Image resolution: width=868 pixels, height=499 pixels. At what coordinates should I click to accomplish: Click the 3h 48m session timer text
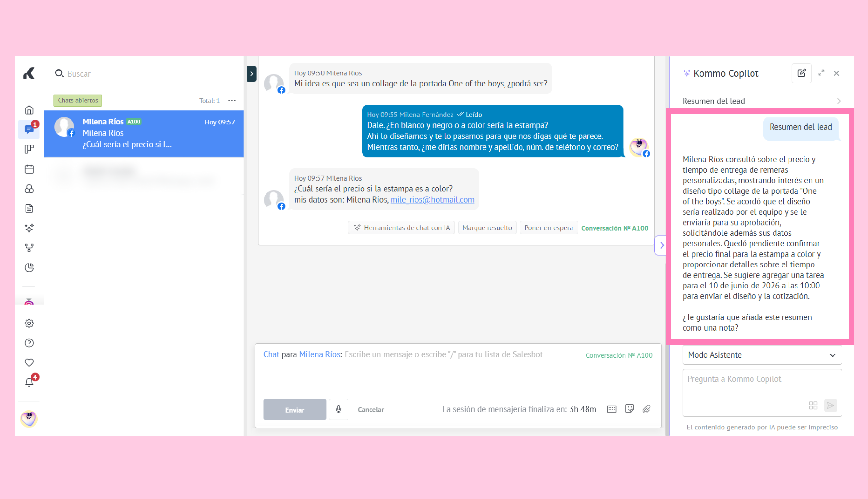click(583, 409)
